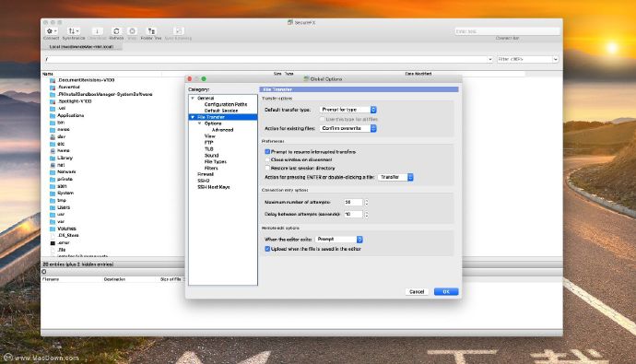Click the Network folder icon

(x=53, y=172)
